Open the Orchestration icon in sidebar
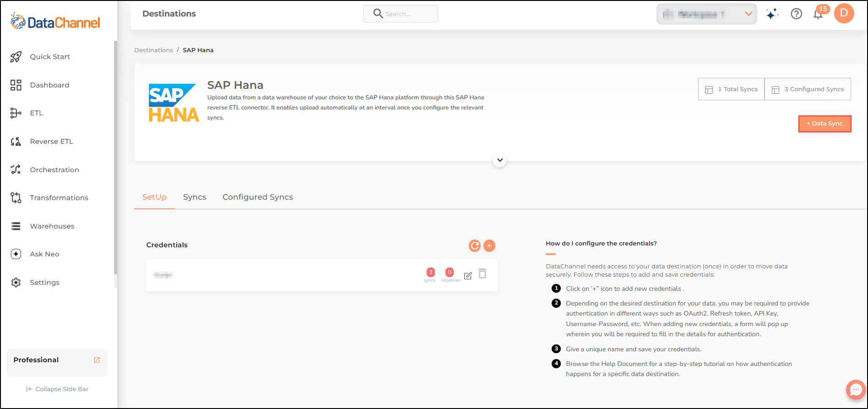This screenshot has height=409, width=868. (16, 169)
